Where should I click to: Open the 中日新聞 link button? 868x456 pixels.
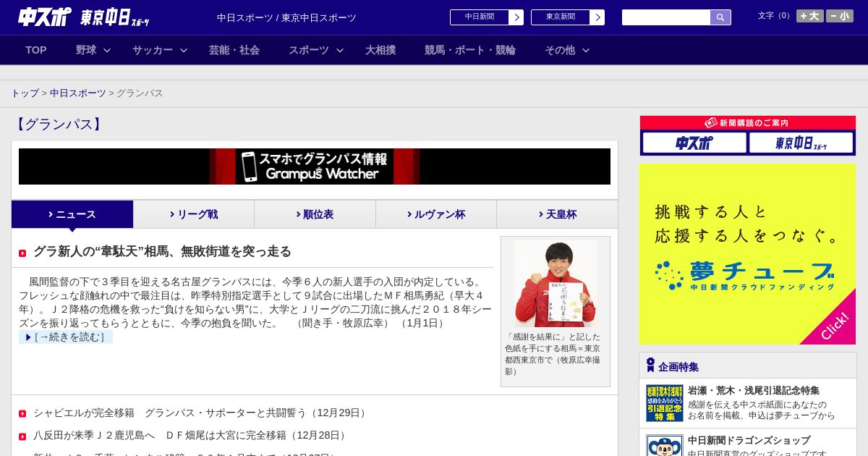point(480,17)
